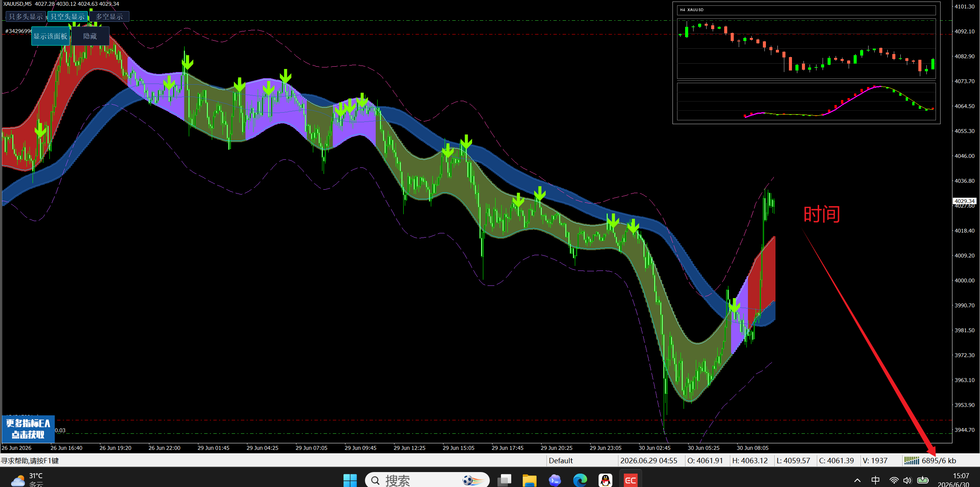Open the 更多指标EA 点击获取 banner

tap(28, 429)
